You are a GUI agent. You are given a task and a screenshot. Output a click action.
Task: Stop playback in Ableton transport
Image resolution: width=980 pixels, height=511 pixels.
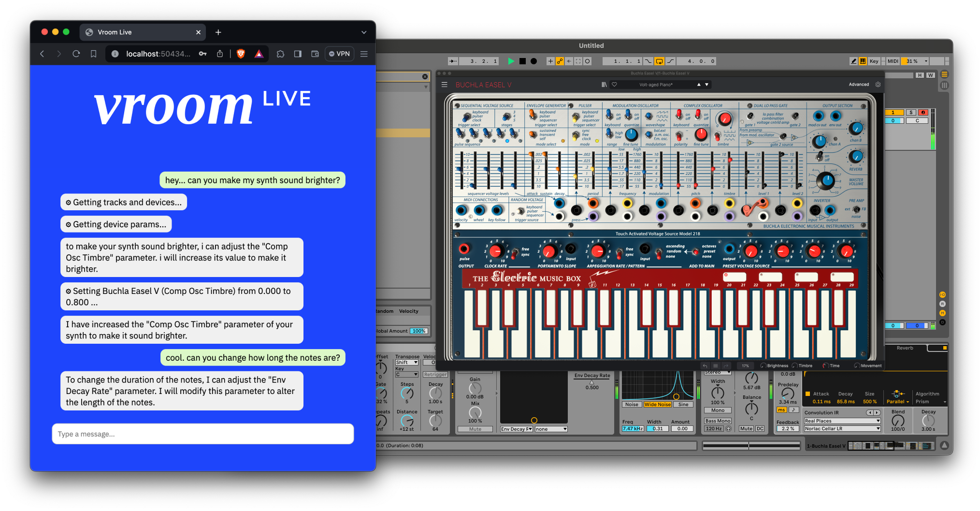click(522, 61)
